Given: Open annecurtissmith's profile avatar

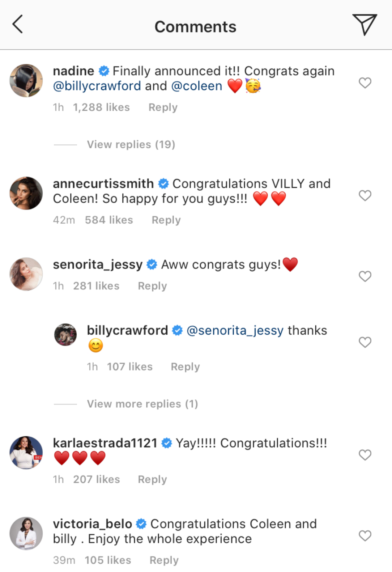Looking at the screenshot, I should (26, 193).
